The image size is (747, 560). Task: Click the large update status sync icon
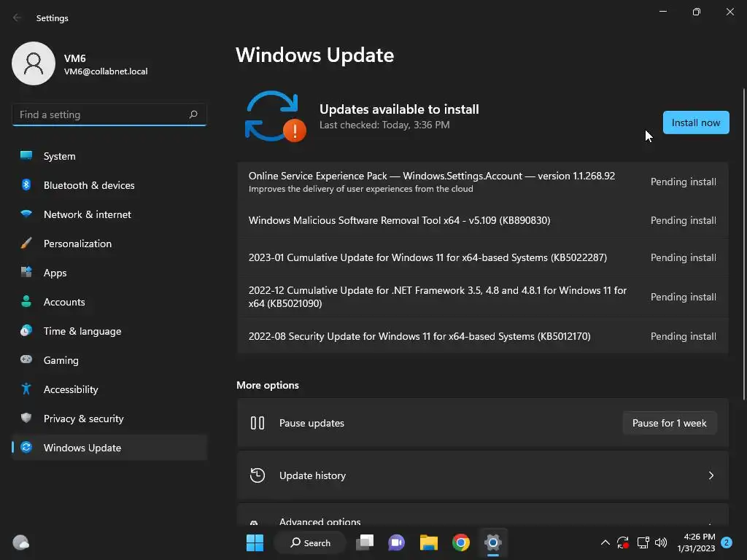tap(275, 117)
